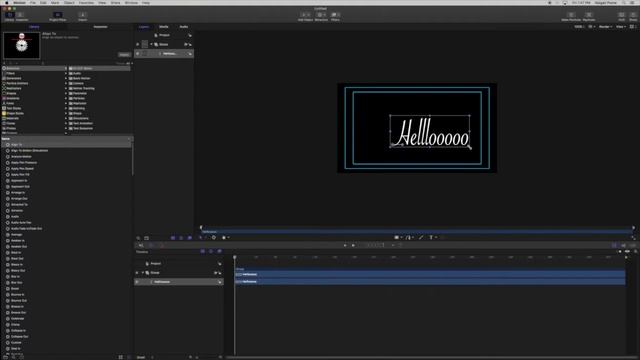Click the lock icon on Hellloooo layer row
Screen dimensions: 640x360
pyautogui.click(x=190, y=54)
